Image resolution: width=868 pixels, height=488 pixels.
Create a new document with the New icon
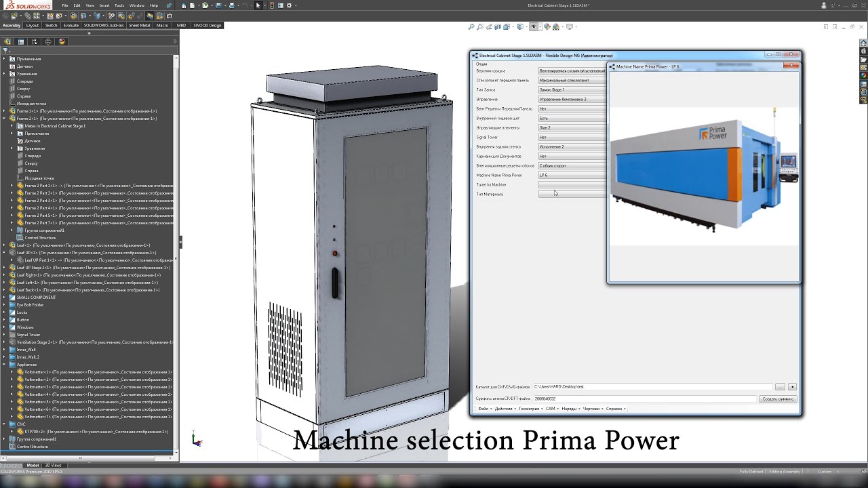coord(193,5)
